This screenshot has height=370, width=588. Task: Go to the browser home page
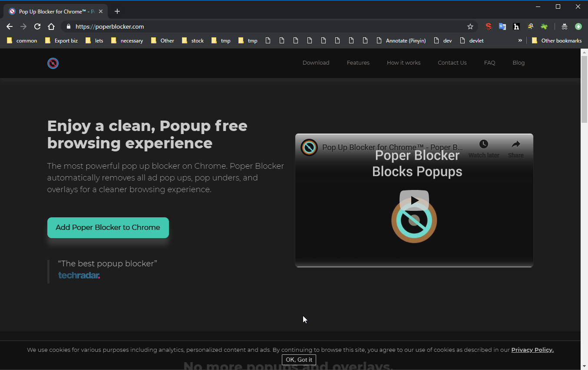click(51, 26)
